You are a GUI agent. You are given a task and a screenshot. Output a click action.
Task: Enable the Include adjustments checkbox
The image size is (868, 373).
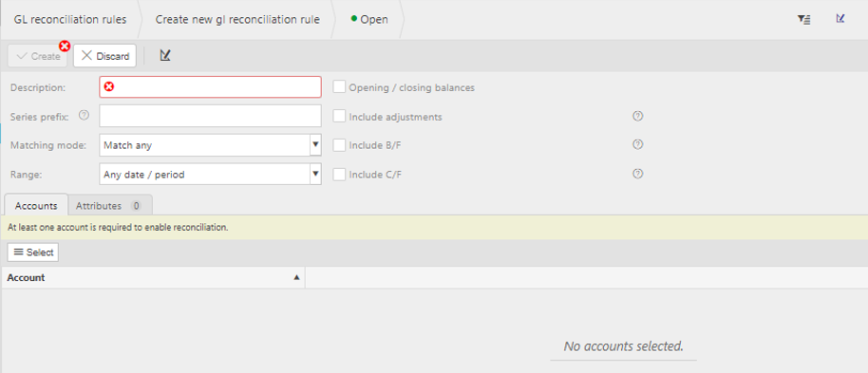pos(339,116)
